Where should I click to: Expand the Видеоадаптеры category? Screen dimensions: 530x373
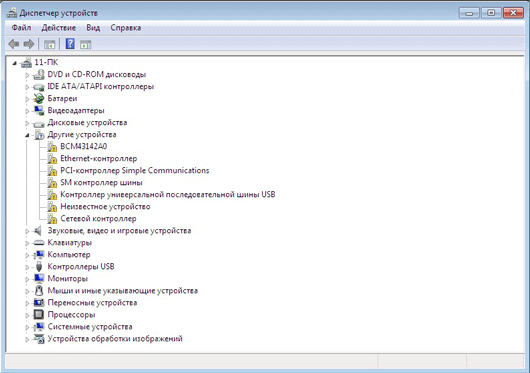[27, 111]
